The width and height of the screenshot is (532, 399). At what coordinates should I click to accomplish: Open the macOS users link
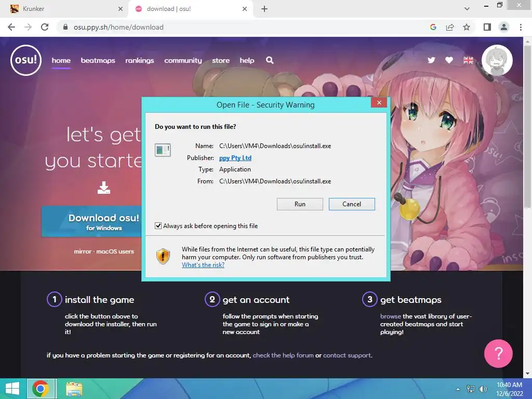pos(115,251)
